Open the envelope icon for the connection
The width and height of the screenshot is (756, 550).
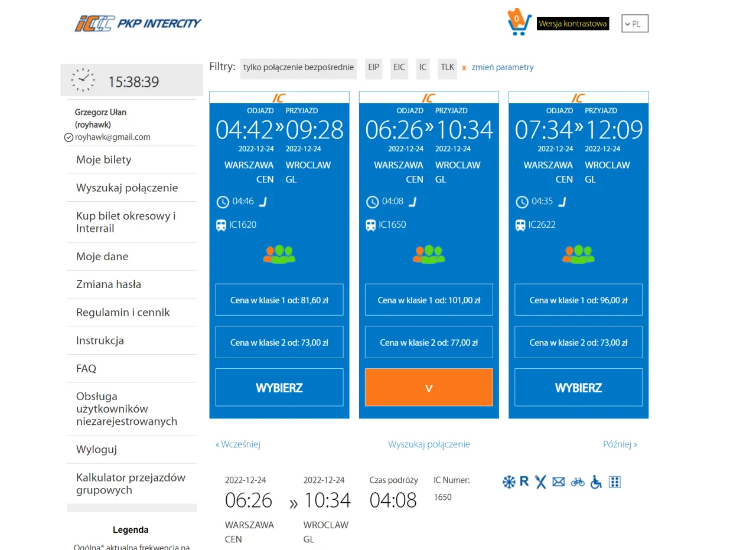558,482
